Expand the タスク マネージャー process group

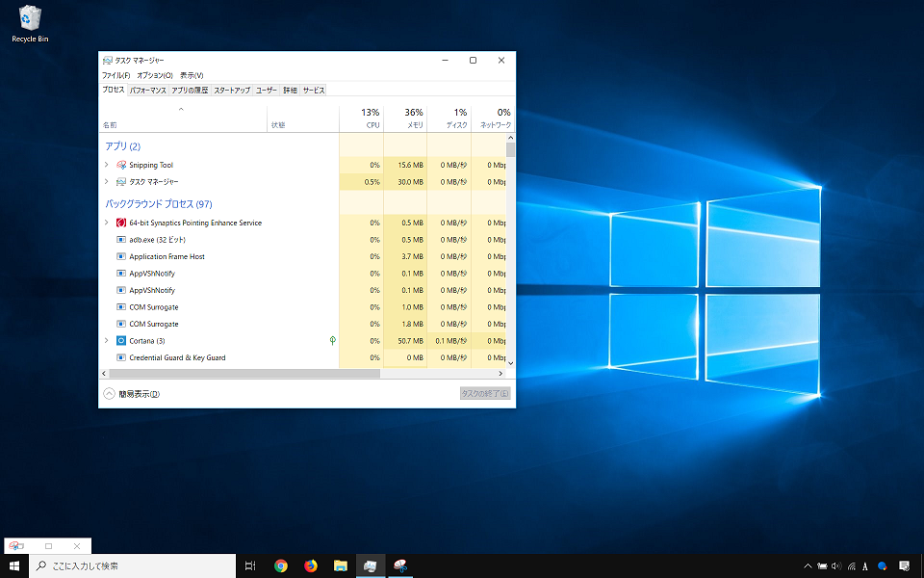[x=107, y=182]
